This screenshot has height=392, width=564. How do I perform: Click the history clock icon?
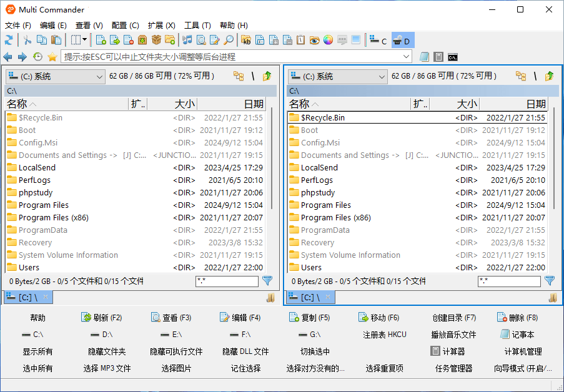coord(37,57)
